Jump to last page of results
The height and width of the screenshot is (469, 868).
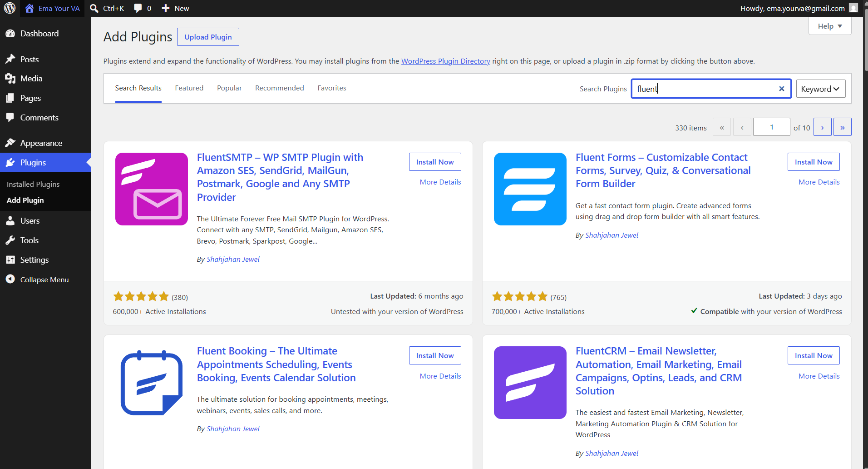[x=842, y=127]
